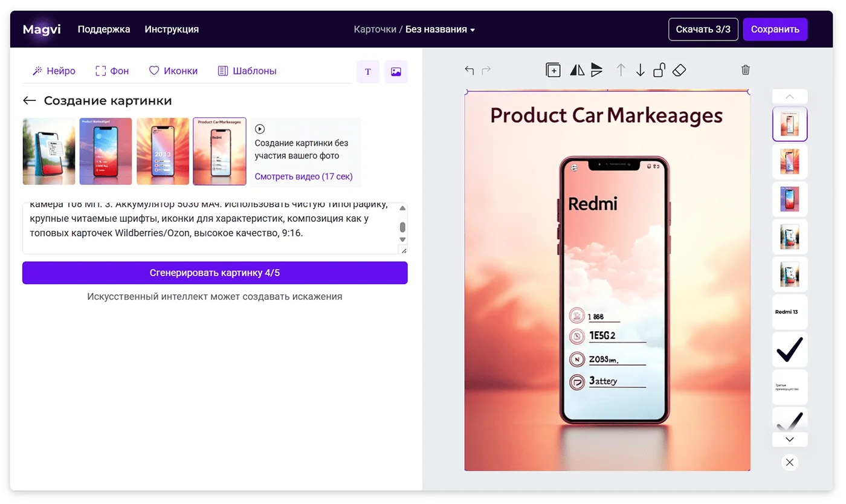Screen dimensions: 846x504
Task: Add an image with the picture button
Action: (x=396, y=72)
